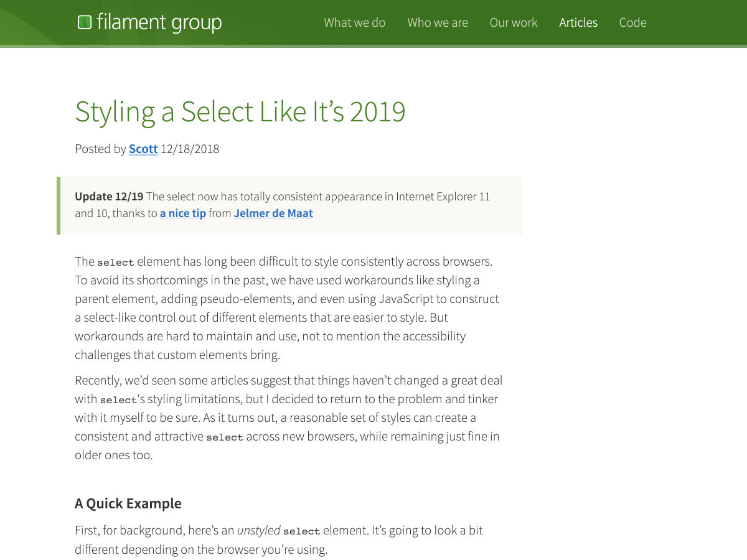This screenshot has height=560, width=747.
Task: Click the post date 12/18/2018
Action: pyautogui.click(x=190, y=149)
